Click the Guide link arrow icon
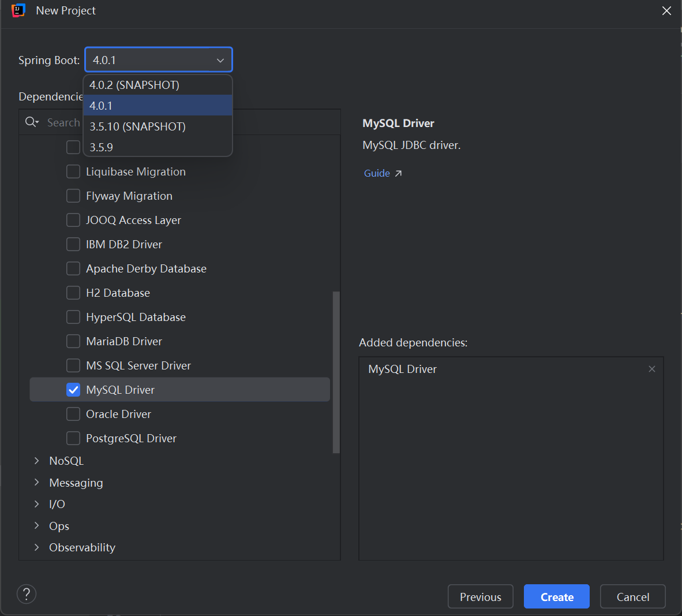 pyautogui.click(x=398, y=173)
